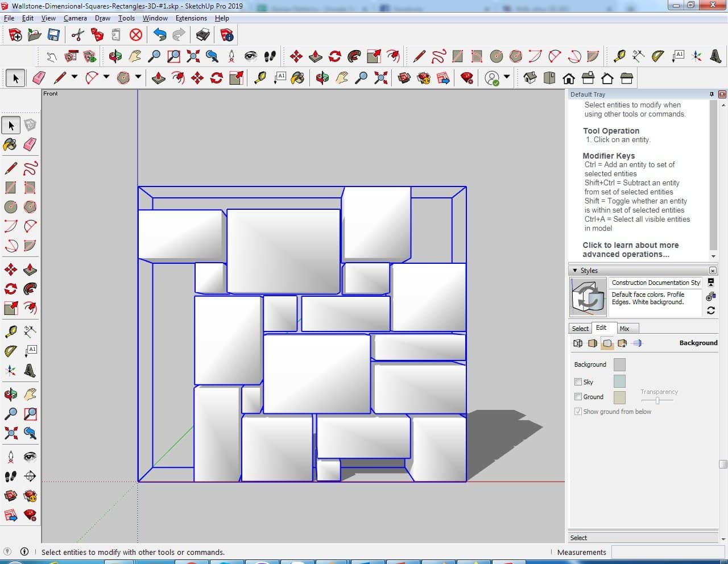This screenshot has height=564, width=728.
Task: Click the Background color swatch
Action: tap(619, 364)
